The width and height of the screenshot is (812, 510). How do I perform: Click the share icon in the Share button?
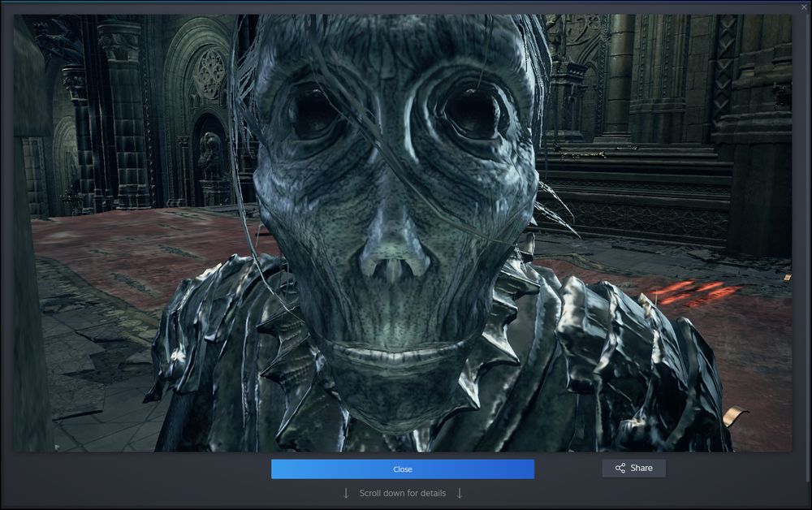point(620,468)
